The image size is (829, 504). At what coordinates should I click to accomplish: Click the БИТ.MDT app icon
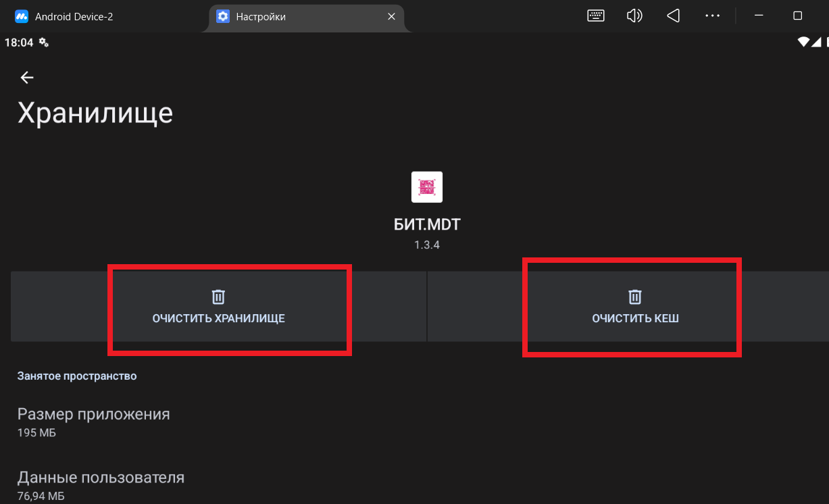426,187
